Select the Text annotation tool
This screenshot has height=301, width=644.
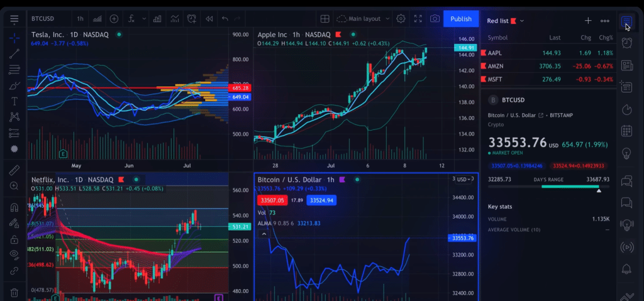14,101
